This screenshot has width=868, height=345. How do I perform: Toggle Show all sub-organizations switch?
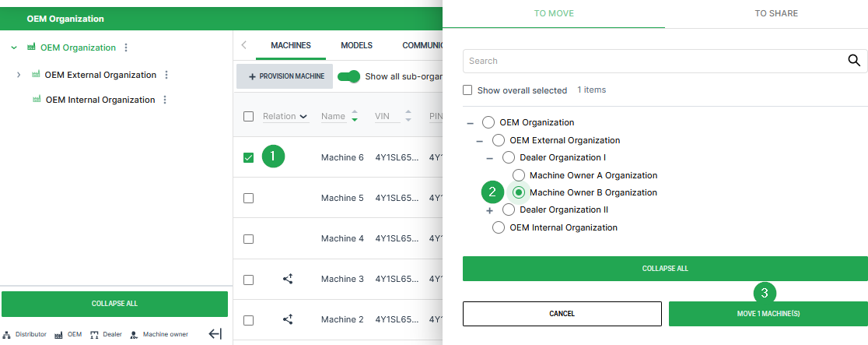pos(349,76)
